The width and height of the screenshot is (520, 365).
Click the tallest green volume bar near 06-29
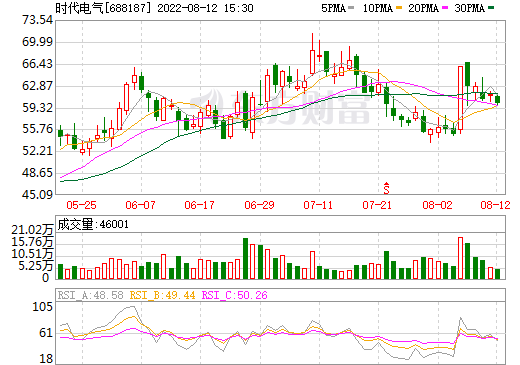(246, 258)
